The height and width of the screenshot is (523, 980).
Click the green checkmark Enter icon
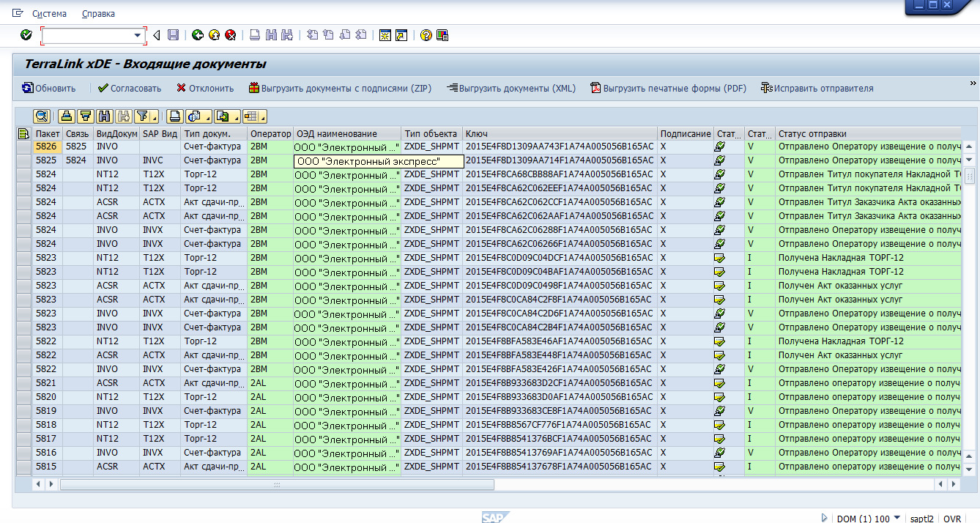[26, 35]
